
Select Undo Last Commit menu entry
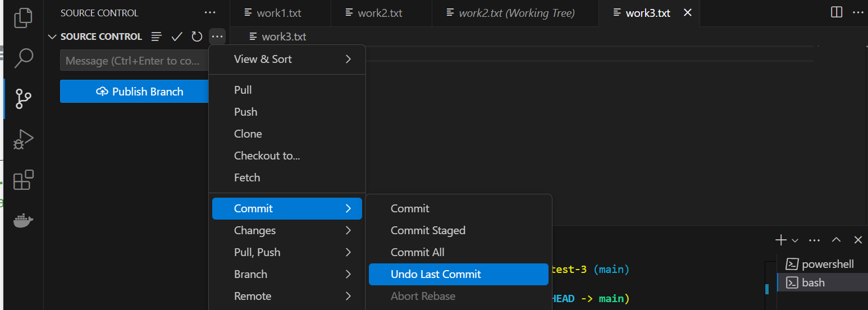pos(436,274)
